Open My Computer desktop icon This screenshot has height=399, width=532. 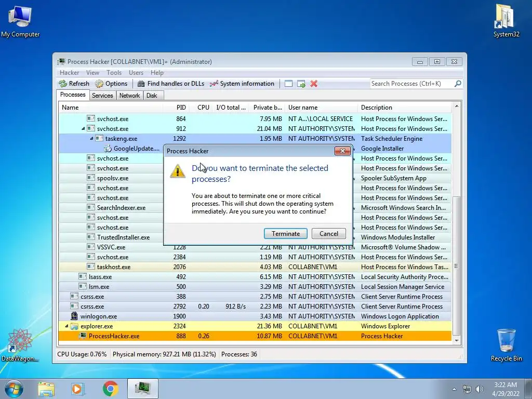tap(20, 21)
